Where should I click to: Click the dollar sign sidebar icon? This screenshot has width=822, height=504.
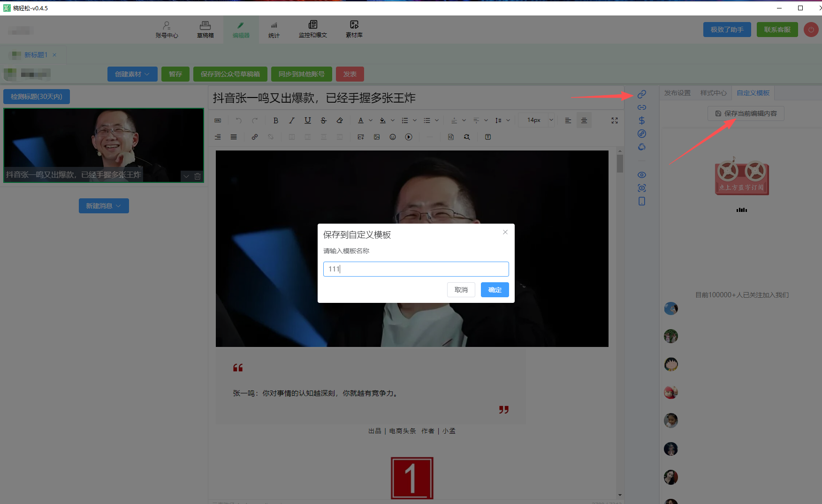tap(642, 120)
